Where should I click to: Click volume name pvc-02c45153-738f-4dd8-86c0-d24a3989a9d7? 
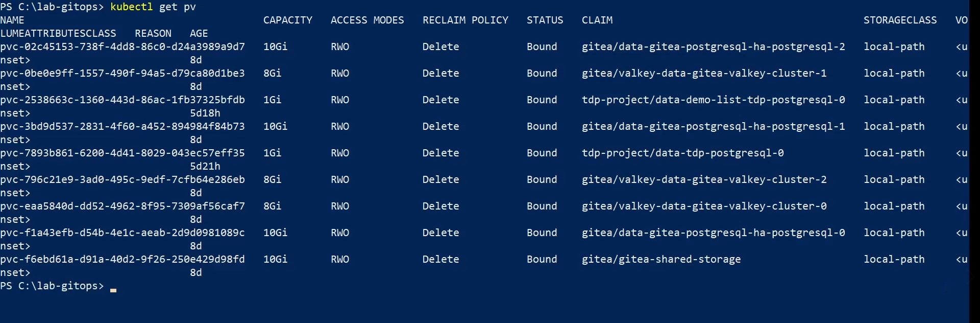[122, 47]
